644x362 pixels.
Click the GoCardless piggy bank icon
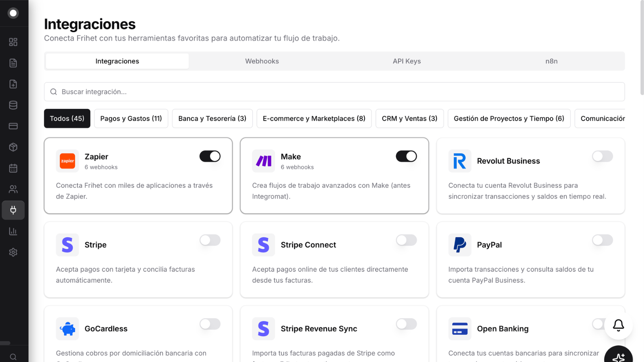pos(67,329)
